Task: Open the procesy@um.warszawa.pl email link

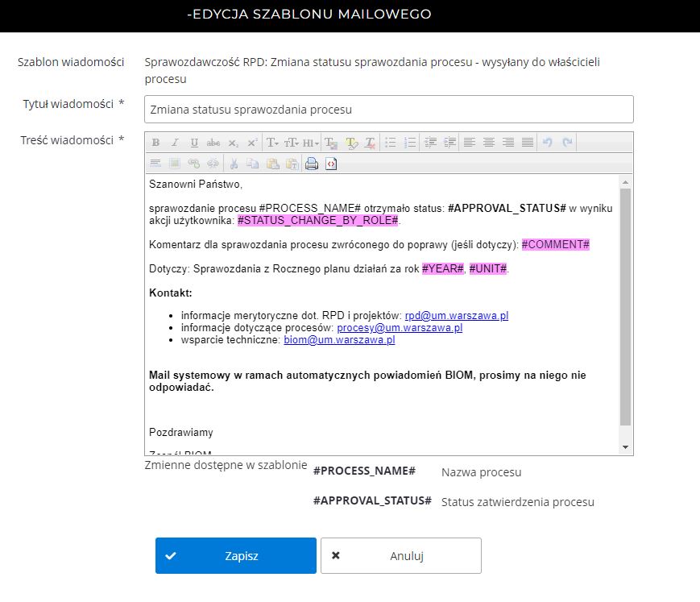Action: [x=400, y=328]
